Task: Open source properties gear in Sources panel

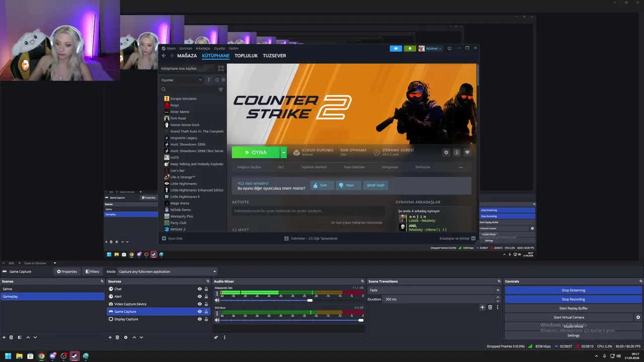Action: (126, 337)
